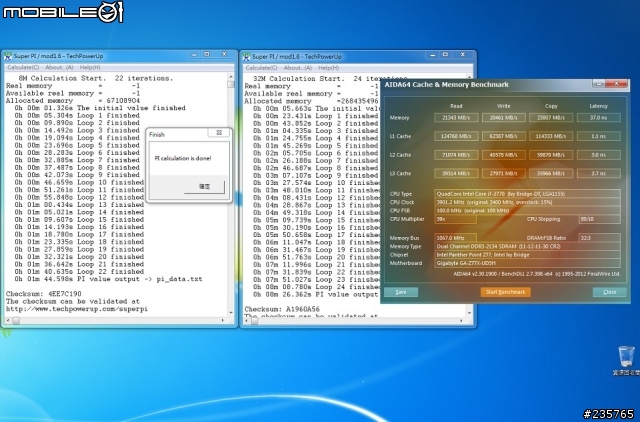Viewport: 640px width, 422px height.
Task: Click Close button in AIDA64 window
Action: pyautogui.click(x=609, y=292)
